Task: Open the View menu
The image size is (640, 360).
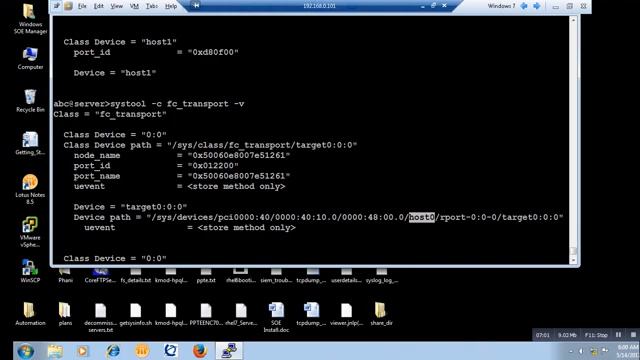Action: point(116,6)
